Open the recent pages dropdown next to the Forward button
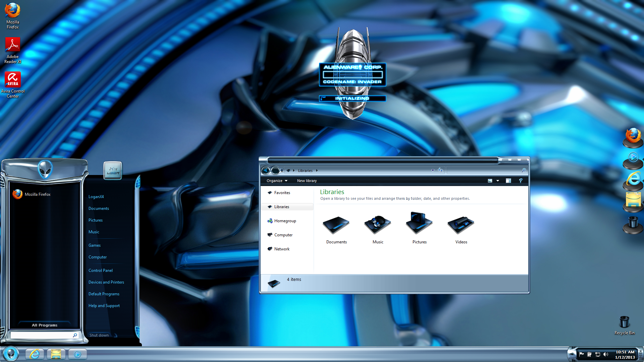This screenshot has height=362, width=644. pyautogui.click(x=282, y=170)
